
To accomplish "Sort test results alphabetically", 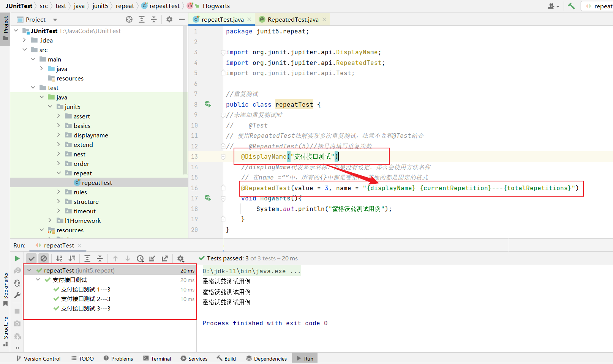I will pyautogui.click(x=59, y=258).
